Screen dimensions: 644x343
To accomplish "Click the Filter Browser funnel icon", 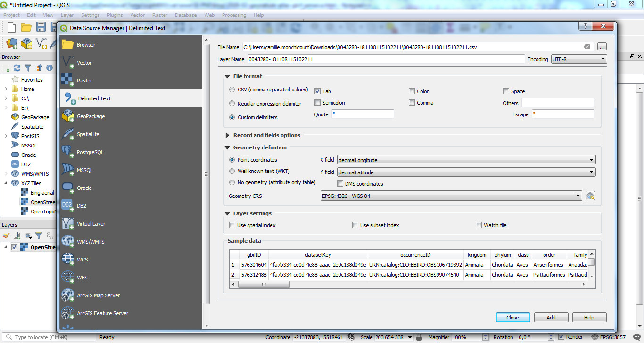I will pyautogui.click(x=28, y=68).
